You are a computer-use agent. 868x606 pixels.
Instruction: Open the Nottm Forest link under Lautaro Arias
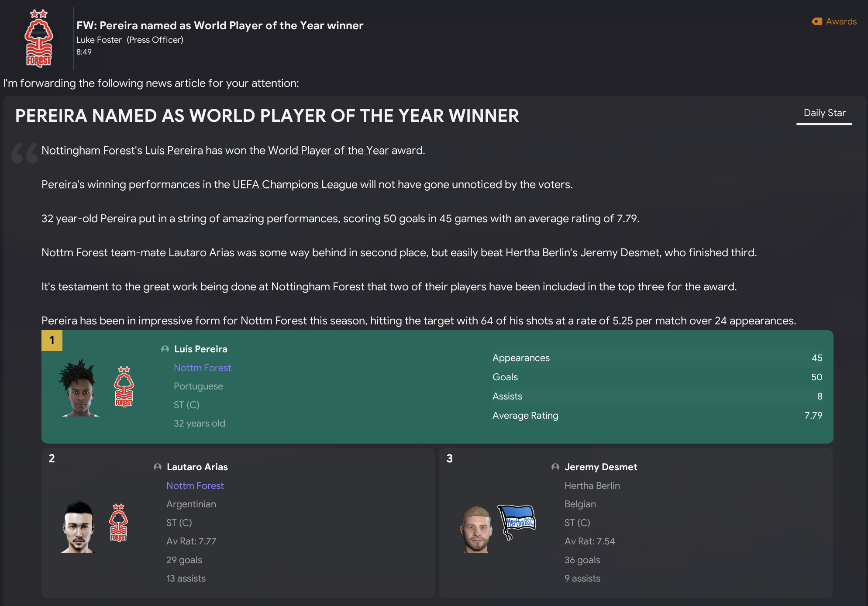coord(195,485)
